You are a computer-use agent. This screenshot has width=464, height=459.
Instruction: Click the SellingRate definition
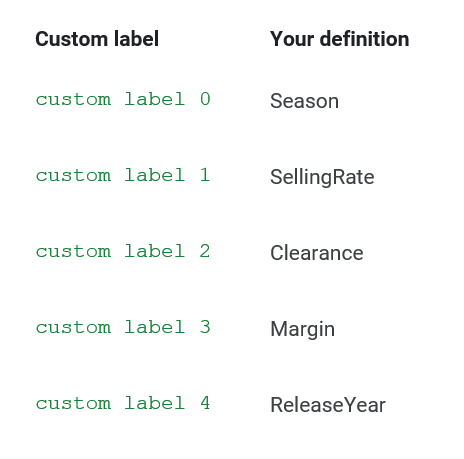coord(322,177)
